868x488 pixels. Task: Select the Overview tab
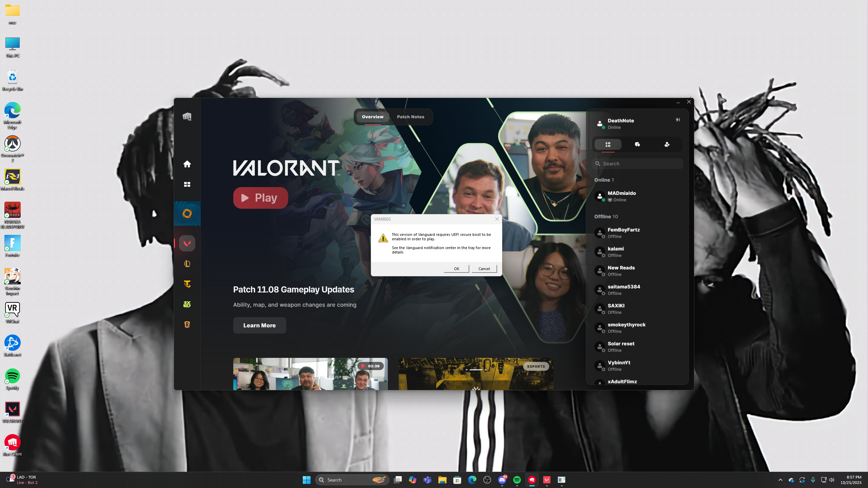pyautogui.click(x=372, y=117)
